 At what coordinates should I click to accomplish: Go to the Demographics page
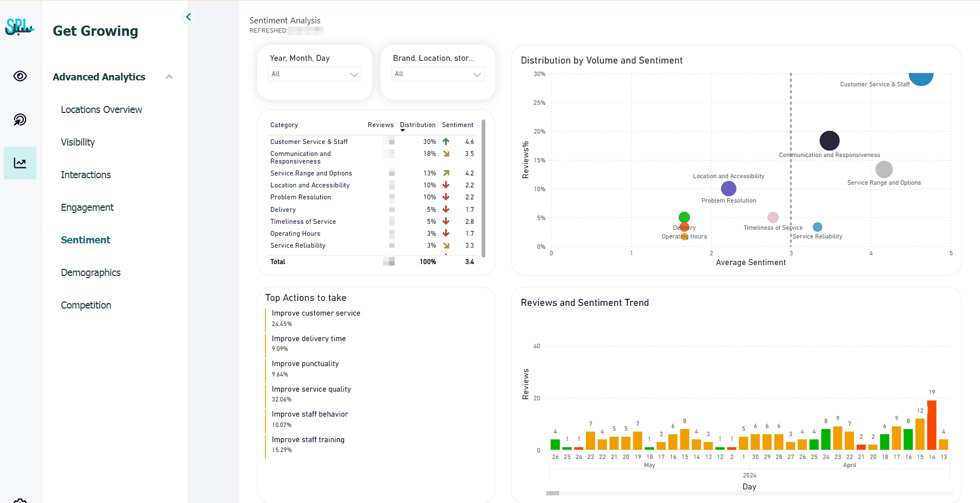pos(90,273)
